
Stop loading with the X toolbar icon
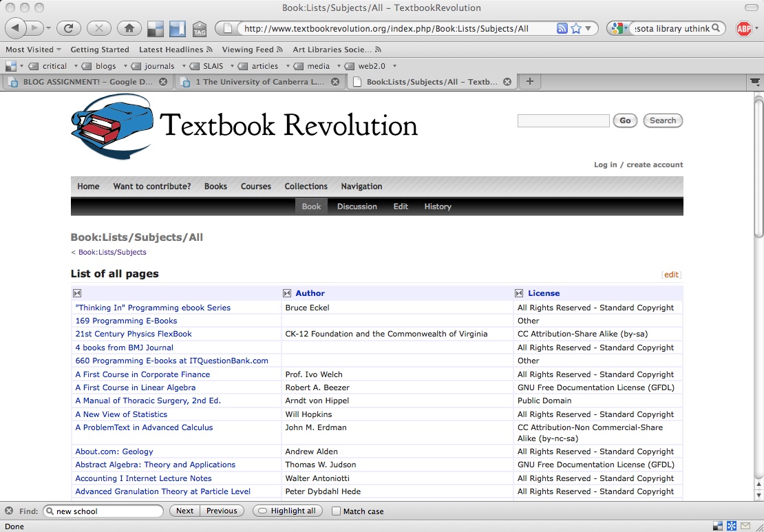[x=98, y=28]
